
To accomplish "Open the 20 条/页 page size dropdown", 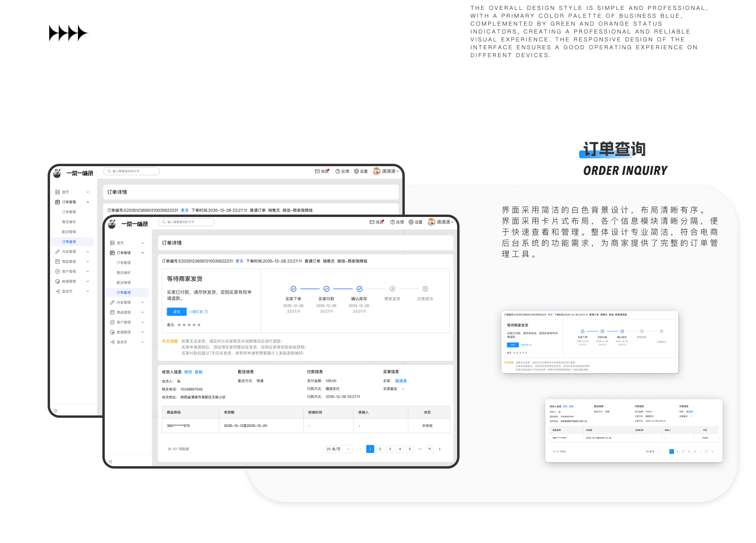I will (338, 449).
